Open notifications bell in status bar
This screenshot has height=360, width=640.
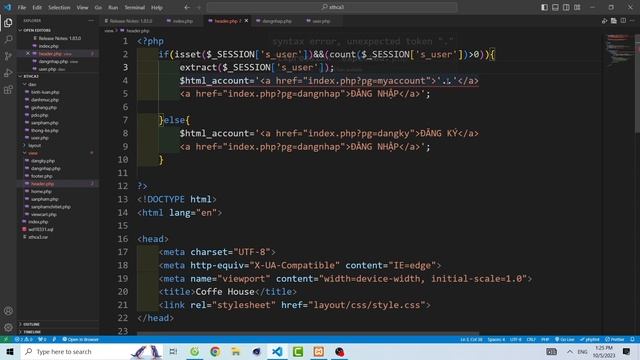[632, 339]
